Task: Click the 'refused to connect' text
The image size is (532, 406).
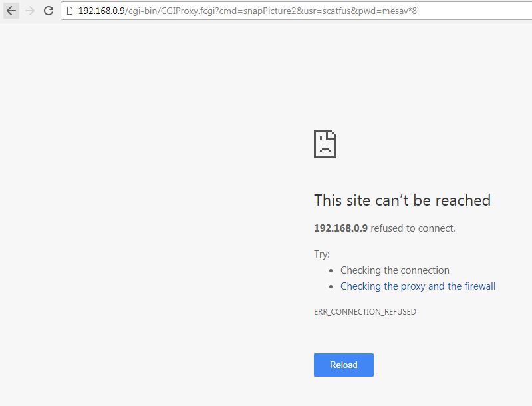Action: [x=412, y=228]
